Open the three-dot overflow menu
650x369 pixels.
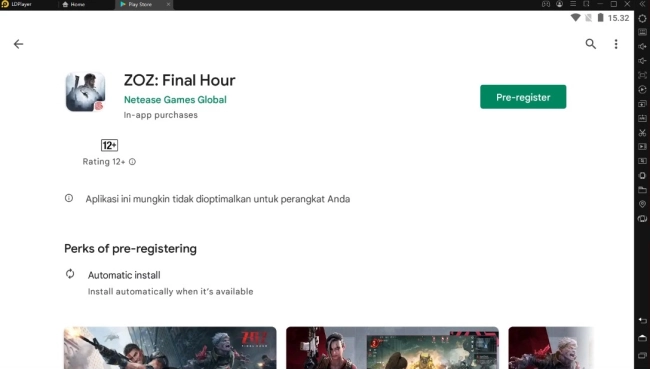click(x=616, y=44)
